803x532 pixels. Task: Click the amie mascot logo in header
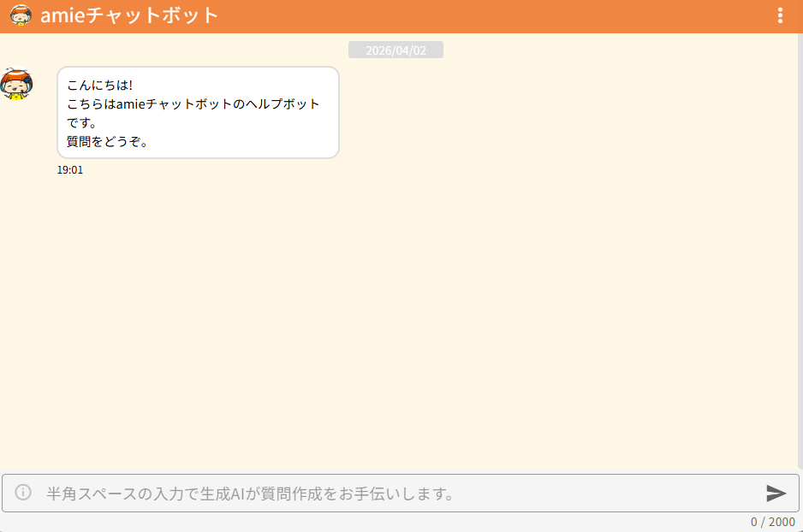[21, 15]
